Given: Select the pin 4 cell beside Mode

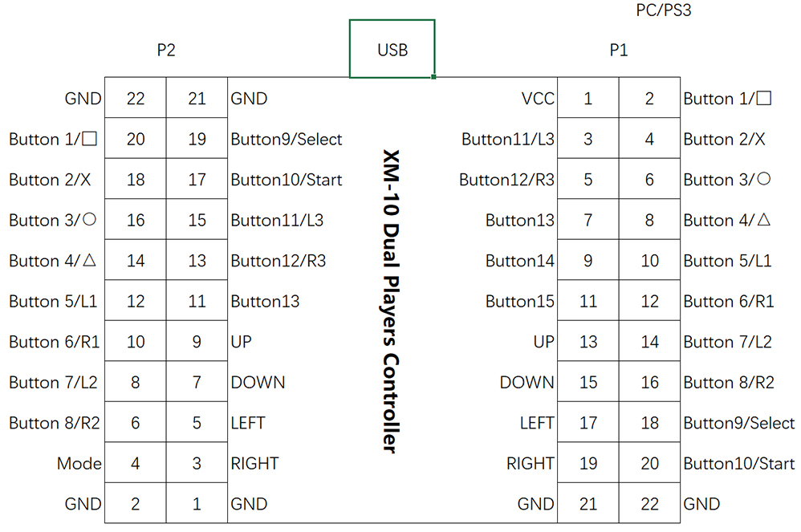Looking at the screenshot, I should 136,464.
